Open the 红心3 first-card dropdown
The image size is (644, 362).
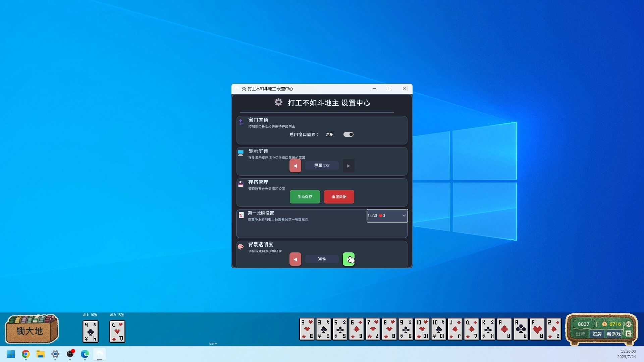click(x=387, y=216)
